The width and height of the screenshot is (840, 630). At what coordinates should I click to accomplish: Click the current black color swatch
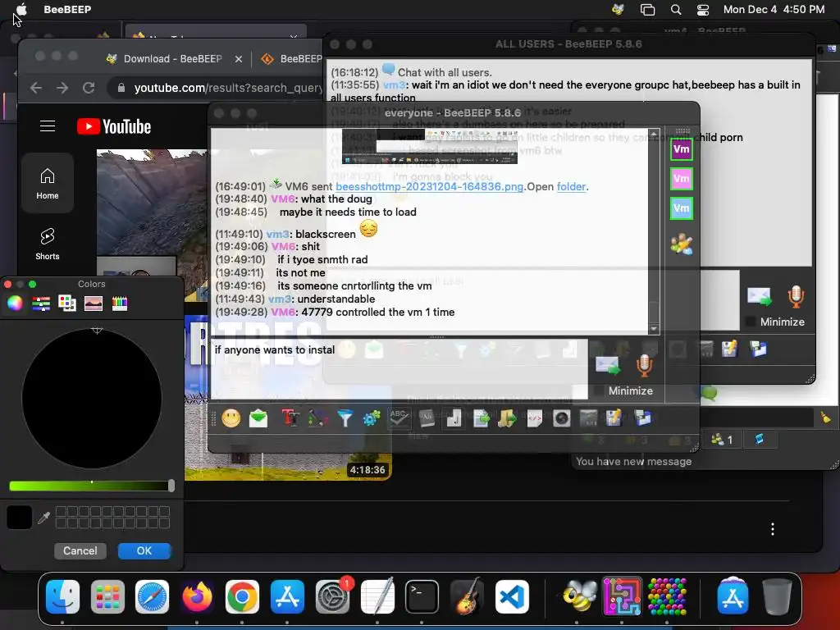[20, 518]
